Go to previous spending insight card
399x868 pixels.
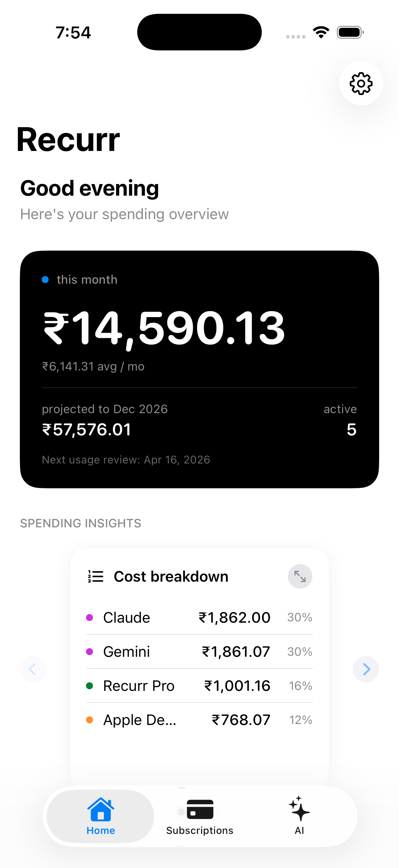point(33,669)
